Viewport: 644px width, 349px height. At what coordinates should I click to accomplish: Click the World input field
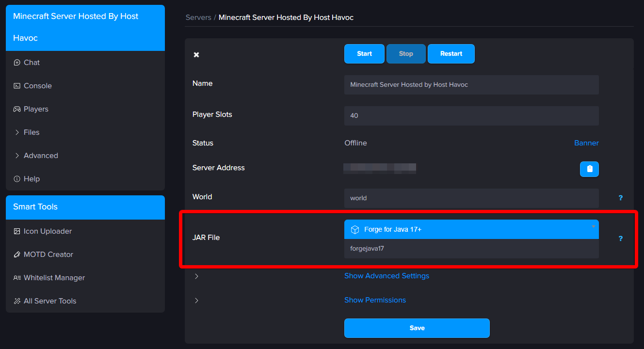coord(471,198)
